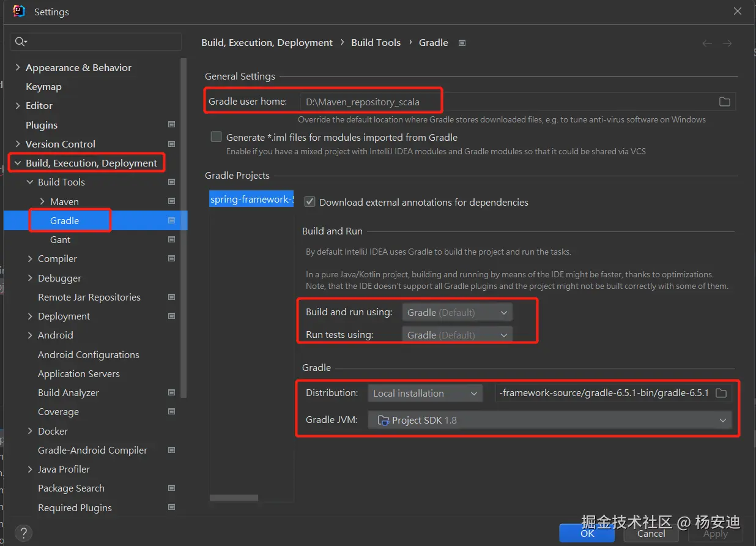Click the Apply button
Image resolution: width=756 pixels, height=546 pixels.
point(716,533)
